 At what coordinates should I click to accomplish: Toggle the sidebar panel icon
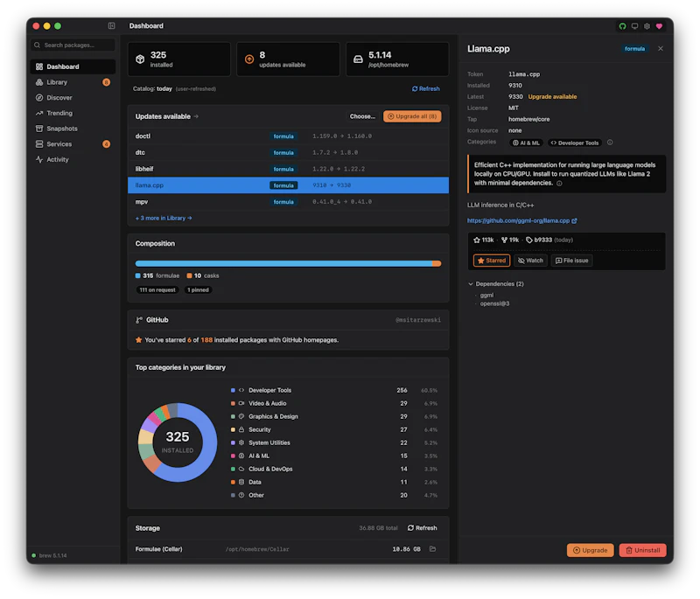(111, 26)
